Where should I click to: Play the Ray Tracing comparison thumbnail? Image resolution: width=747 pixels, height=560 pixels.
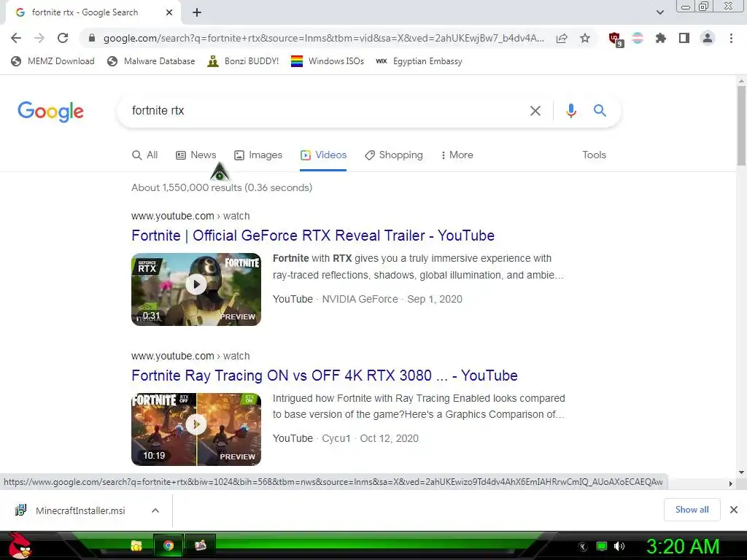pos(196,429)
